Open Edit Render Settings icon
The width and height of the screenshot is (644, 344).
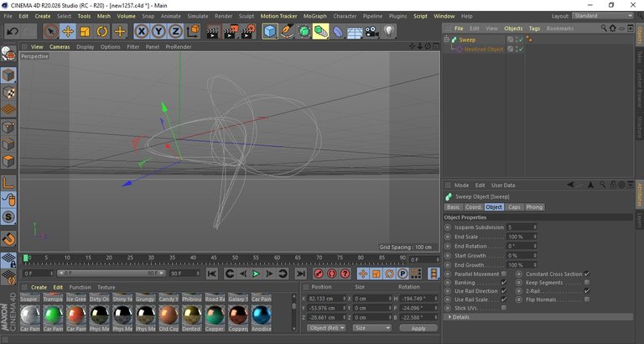pos(248,32)
